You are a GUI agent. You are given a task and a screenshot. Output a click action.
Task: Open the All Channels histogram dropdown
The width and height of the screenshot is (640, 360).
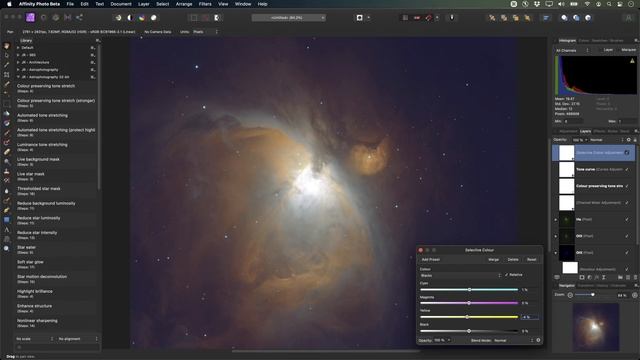(x=572, y=50)
